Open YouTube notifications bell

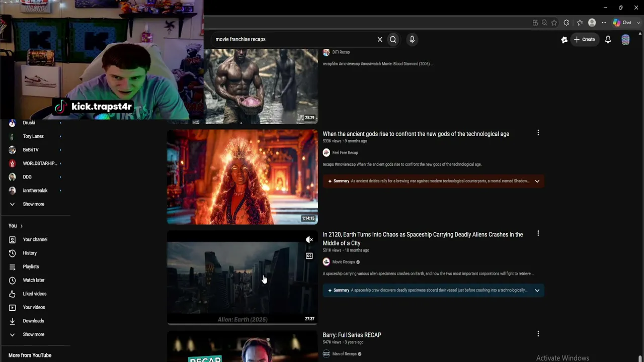(608, 39)
